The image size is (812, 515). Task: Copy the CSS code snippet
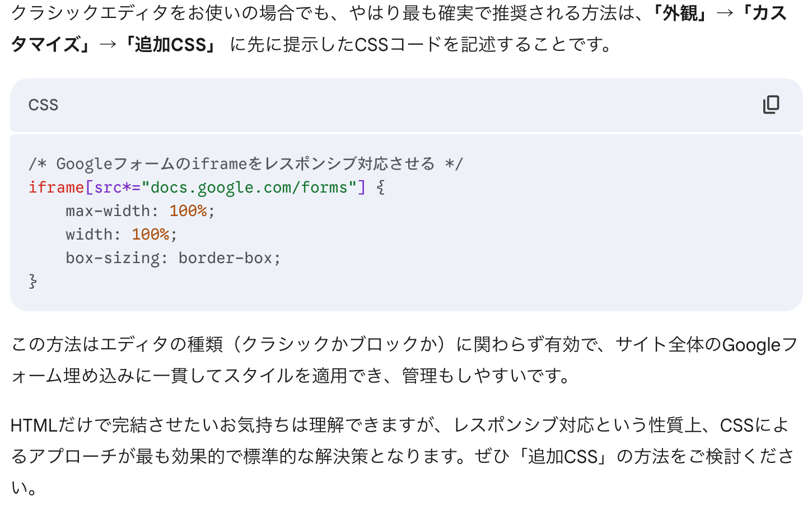click(x=771, y=105)
